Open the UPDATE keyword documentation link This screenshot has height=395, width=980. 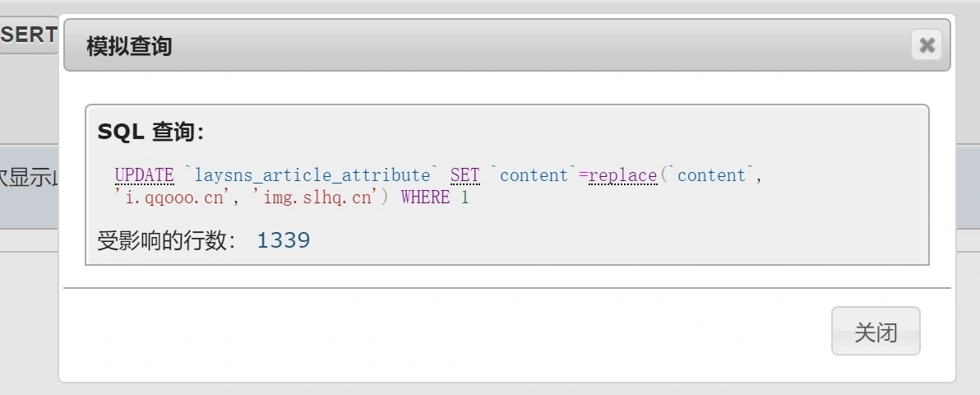tap(144, 175)
